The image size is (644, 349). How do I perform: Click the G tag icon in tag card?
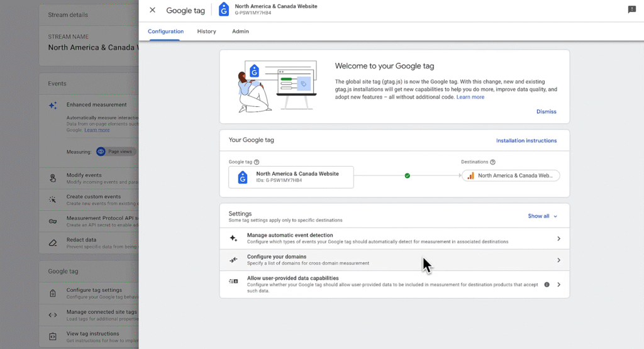tap(243, 177)
